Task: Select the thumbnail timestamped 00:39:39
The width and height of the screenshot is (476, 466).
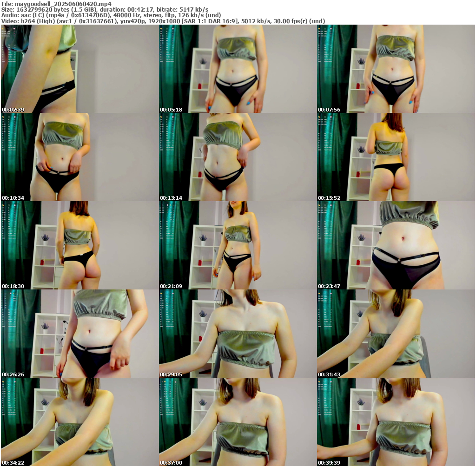Action: (x=396, y=422)
